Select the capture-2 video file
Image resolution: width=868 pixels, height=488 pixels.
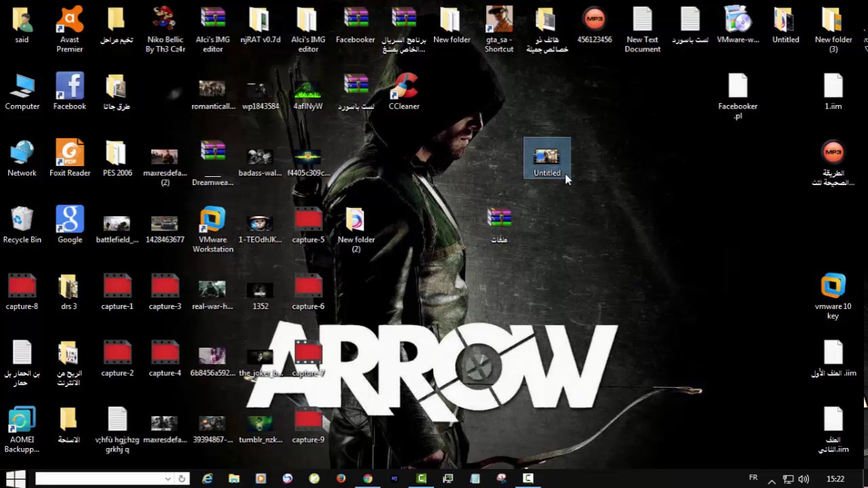pos(117,359)
